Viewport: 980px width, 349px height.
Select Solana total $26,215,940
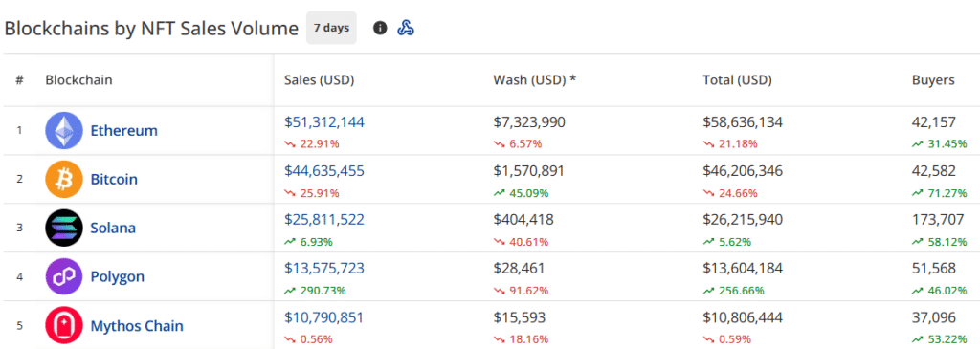tap(743, 220)
